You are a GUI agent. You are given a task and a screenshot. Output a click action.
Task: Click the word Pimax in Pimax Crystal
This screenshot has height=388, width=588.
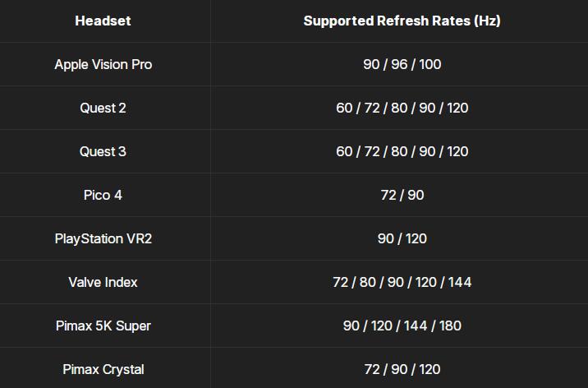tap(80, 369)
